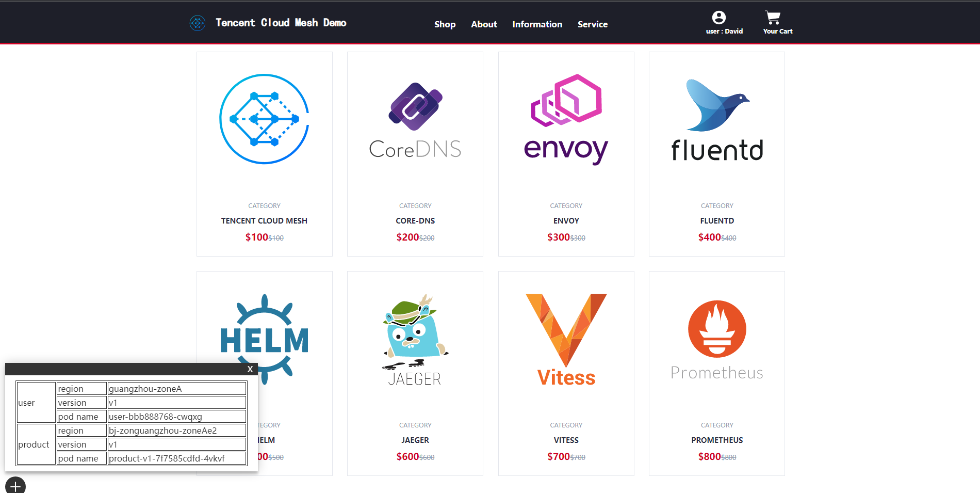Select the envoy product logo

tap(566, 119)
